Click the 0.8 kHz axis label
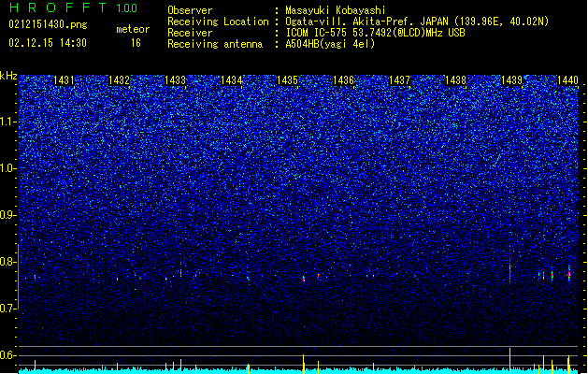Screen dimensions: 588x374 coord(8,262)
